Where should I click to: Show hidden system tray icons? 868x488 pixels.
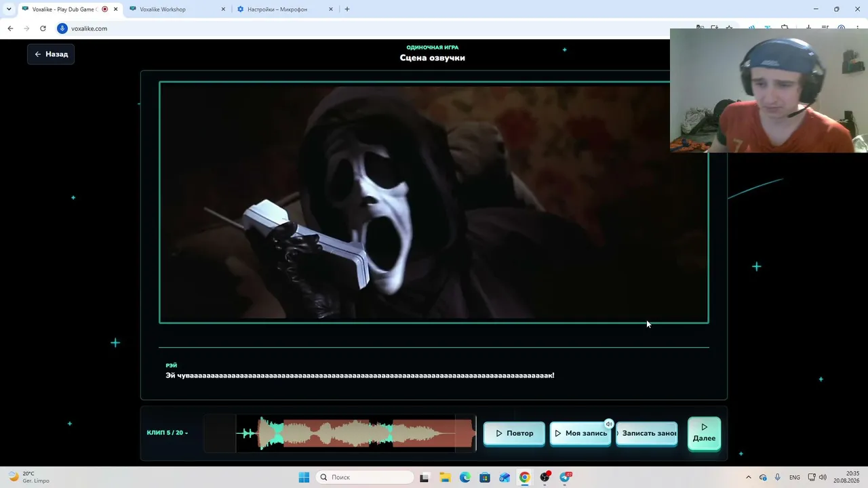click(x=749, y=477)
